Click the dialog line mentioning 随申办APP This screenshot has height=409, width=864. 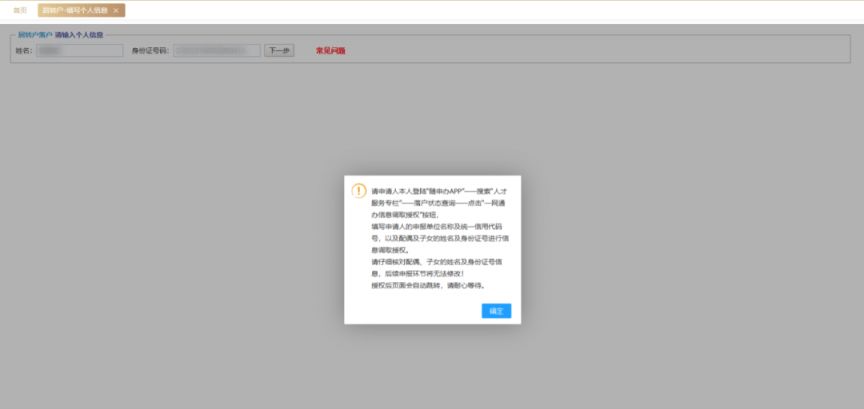[x=439, y=191]
